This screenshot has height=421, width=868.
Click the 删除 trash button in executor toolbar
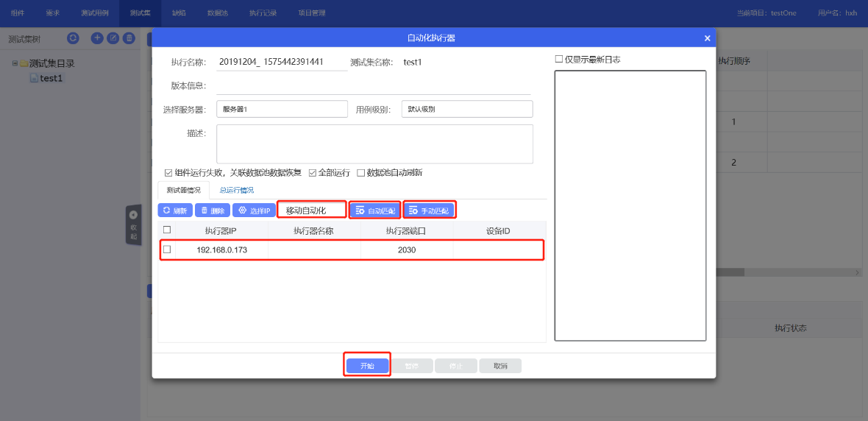pyautogui.click(x=213, y=210)
